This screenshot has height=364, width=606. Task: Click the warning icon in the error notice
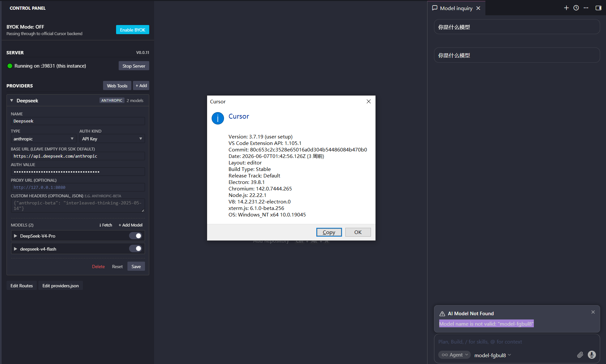(442, 314)
